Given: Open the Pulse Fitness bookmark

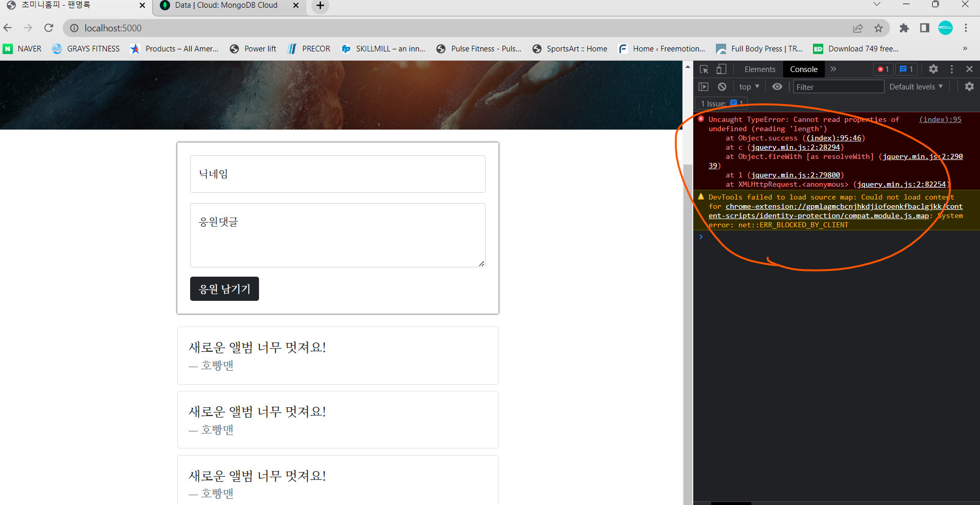Looking at the screenshot, I should coord(479,49).
